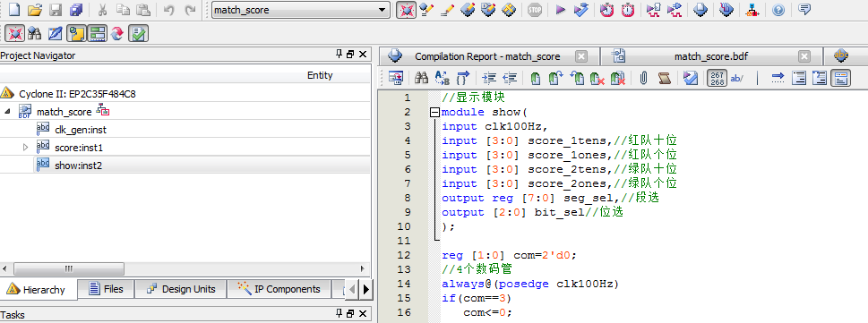This screenshot has height=323, width=868.
Task: Toggle line numbers display (267/268)
Action: pos(718,79)
